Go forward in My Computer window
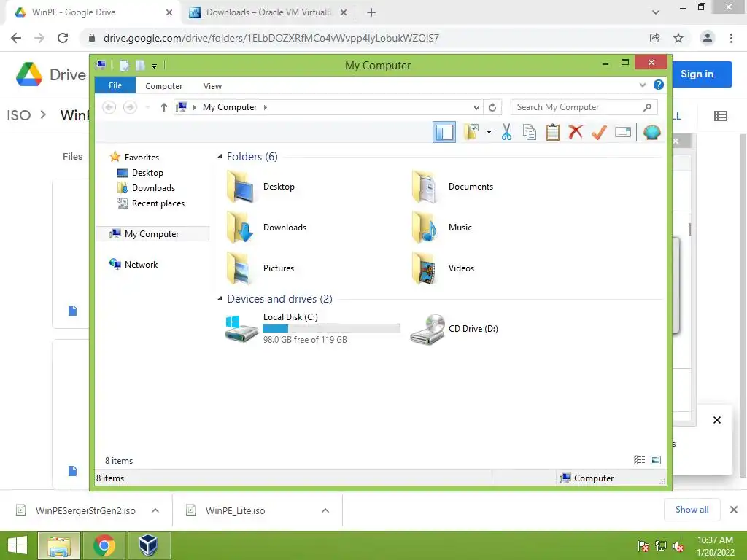The image size is (747, 560). click(x=130, y=107)
